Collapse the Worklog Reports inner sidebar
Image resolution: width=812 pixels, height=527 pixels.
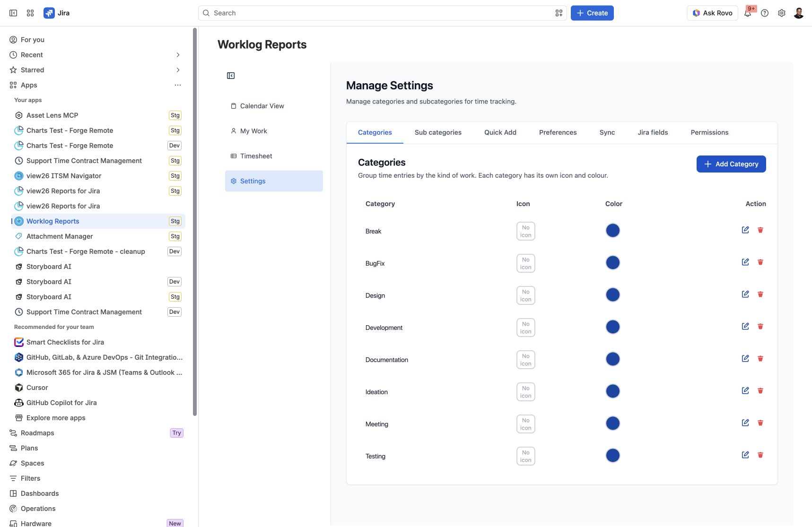tap(231, 76)
